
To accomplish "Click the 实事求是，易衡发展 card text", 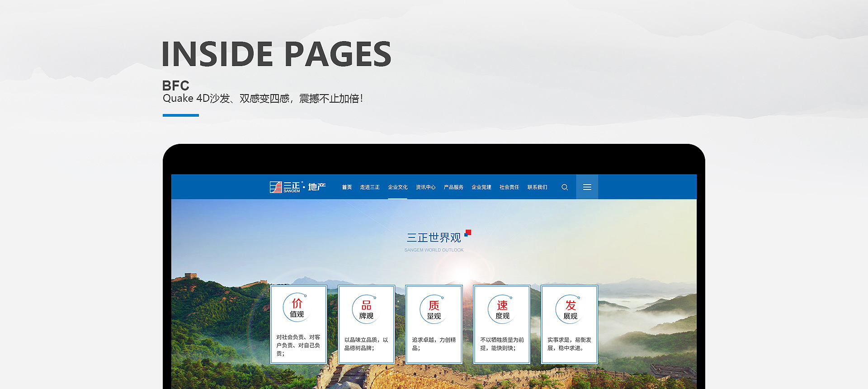I will (x=569, y=344).
